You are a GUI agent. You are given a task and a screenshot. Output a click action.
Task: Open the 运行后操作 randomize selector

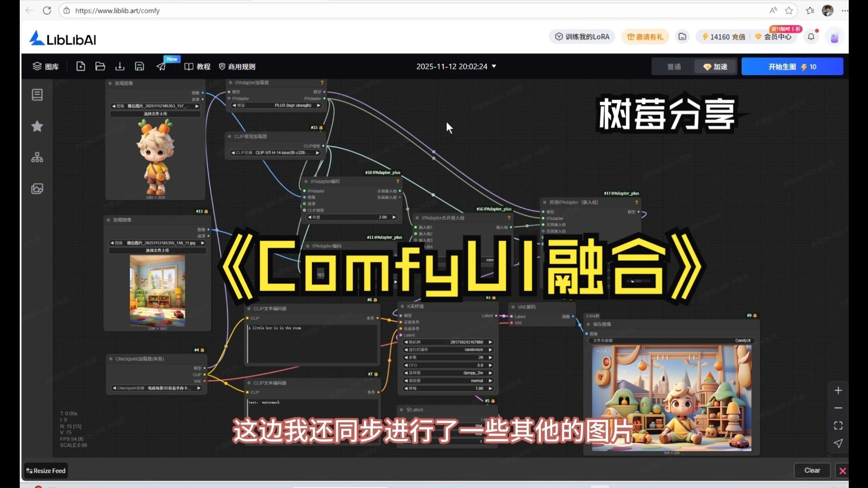pos(448,349)
